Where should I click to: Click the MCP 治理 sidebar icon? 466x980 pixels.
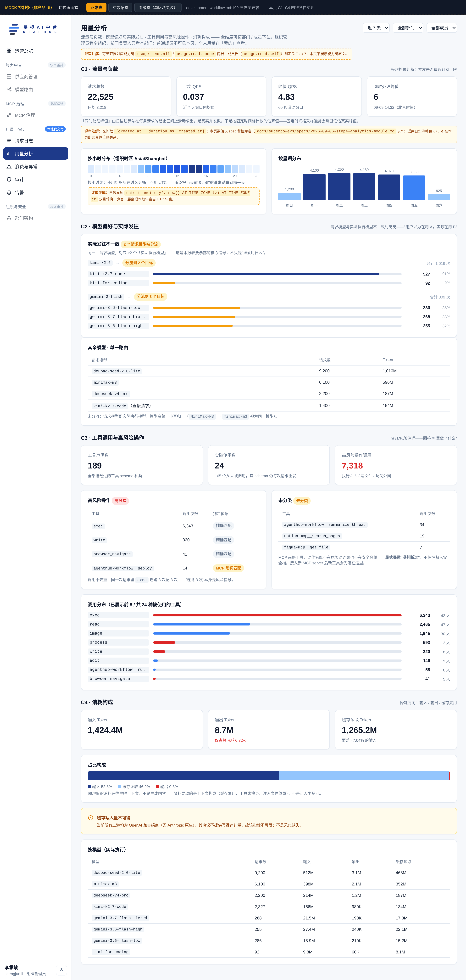pyautogui.click(x=9, y=115)
